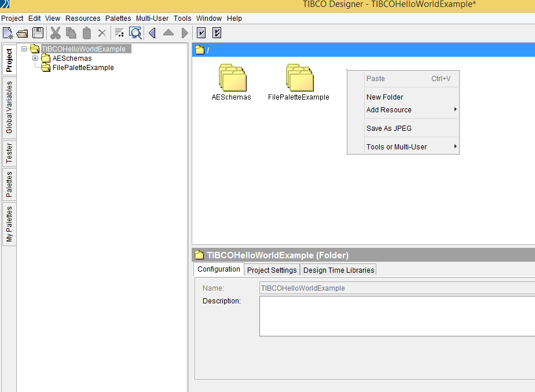This screenshot has height=392, width=535.
Task: Click the Open Project folder toolbar icon
Action: click(x=22, y=34)
